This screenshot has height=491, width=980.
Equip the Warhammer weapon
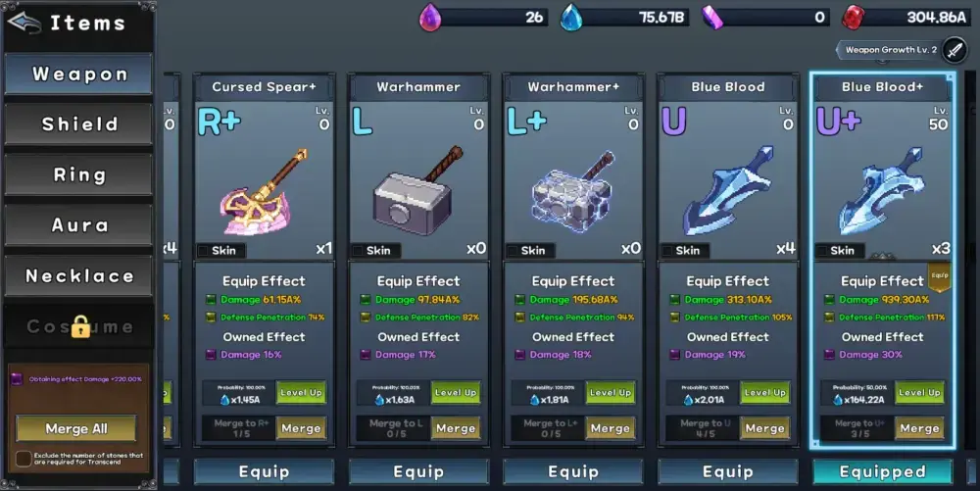click(x=418, y=471)
